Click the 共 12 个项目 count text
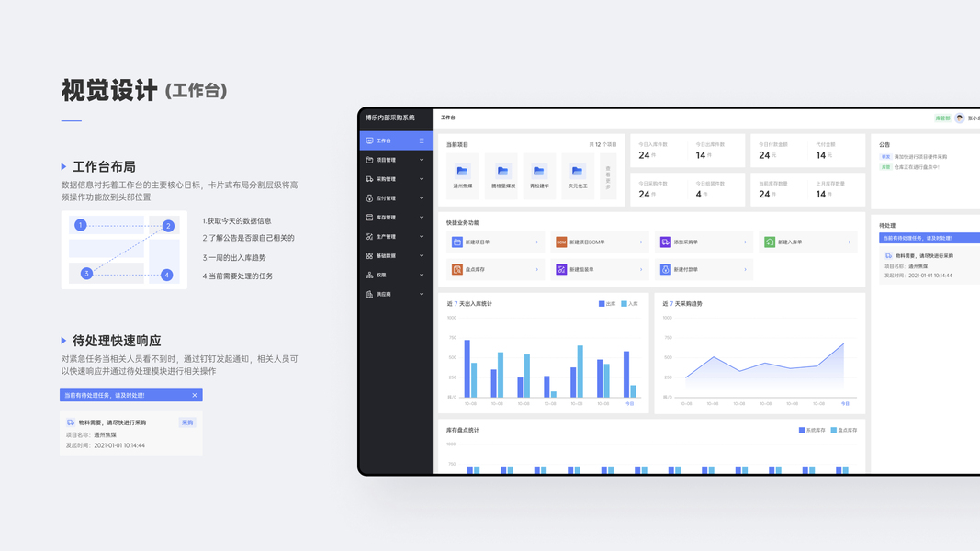This screenshot has height=551, width=980. [603, 144]
